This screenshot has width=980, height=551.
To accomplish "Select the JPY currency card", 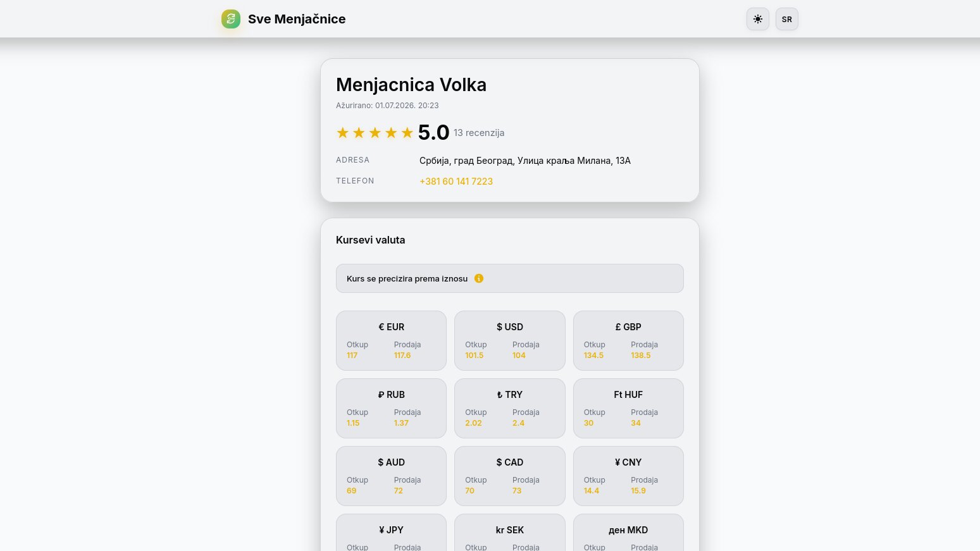I will click(391, 533).
